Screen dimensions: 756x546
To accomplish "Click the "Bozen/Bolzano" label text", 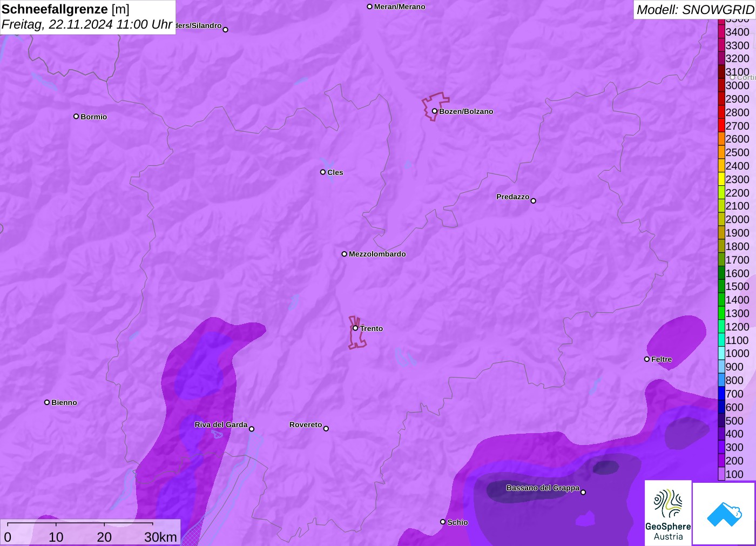I will pyautogui.click(x=466, y=111).
